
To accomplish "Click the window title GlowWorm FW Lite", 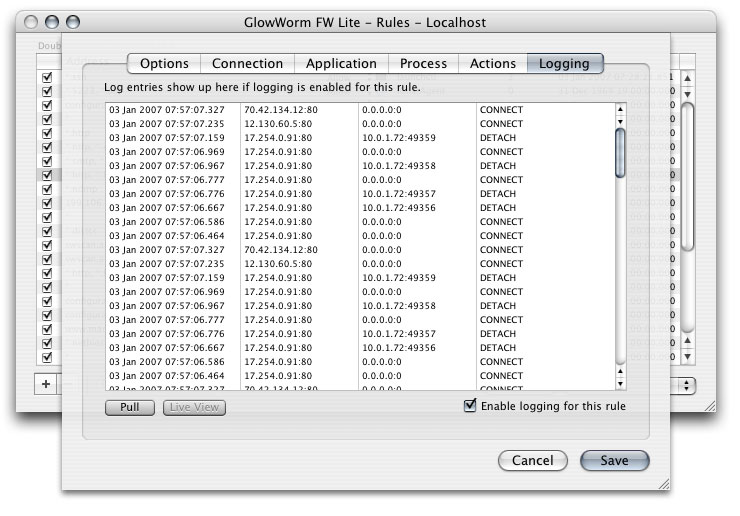I will click(365, 22).
